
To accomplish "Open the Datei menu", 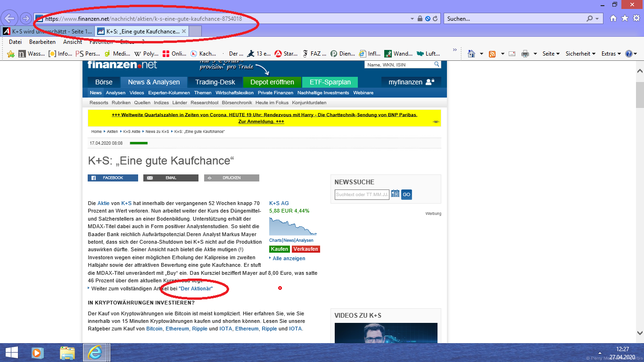I will pos(16,42).
